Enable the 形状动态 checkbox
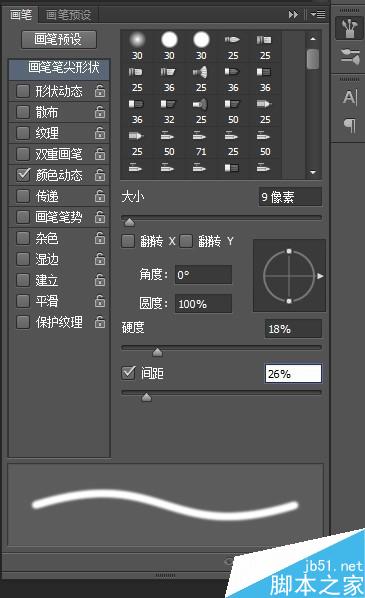Screen dimensions: 365x598 (x=23, y=91)
